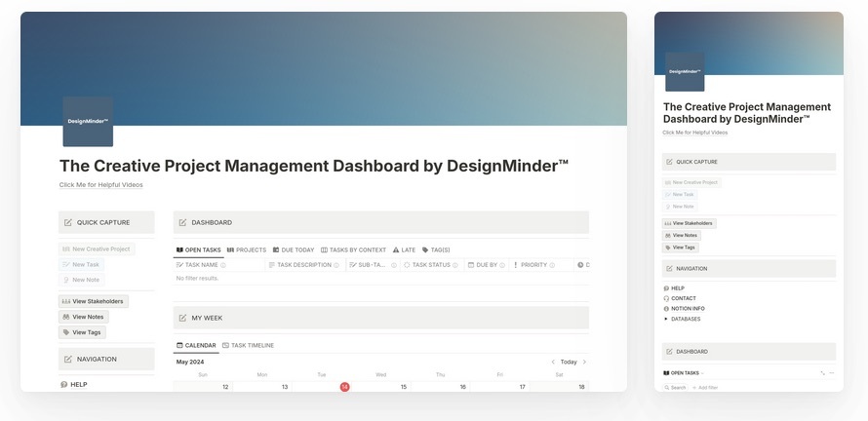The width and height of the screenshot is (868, 421).
Task: Go to the next calendar period arrow
Action: point(584,362)
